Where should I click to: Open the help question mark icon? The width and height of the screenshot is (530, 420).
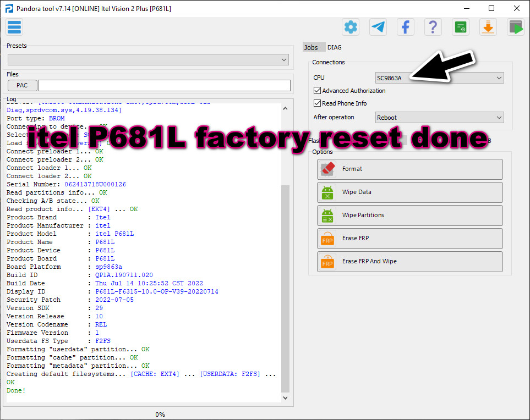tap(433, 26)
